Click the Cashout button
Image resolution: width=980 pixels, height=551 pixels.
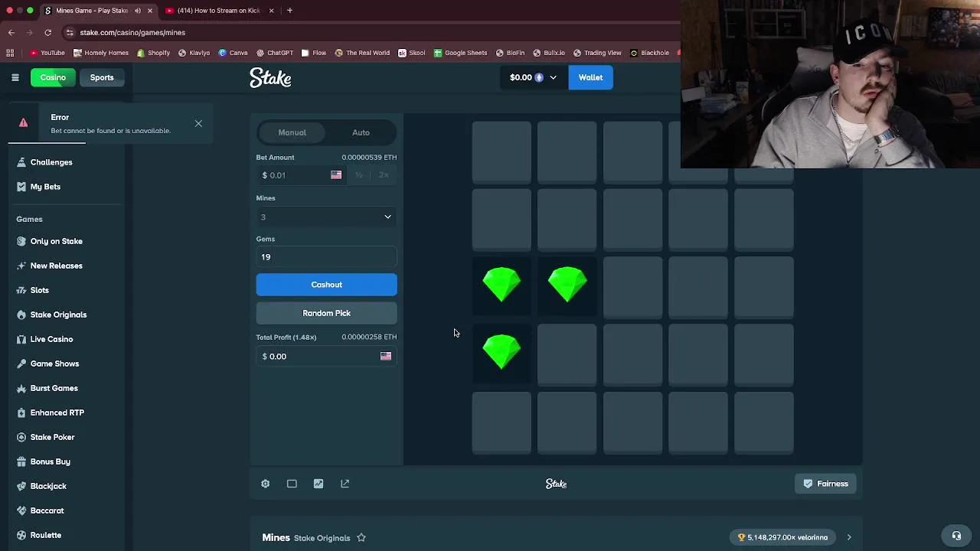point(326,285)
